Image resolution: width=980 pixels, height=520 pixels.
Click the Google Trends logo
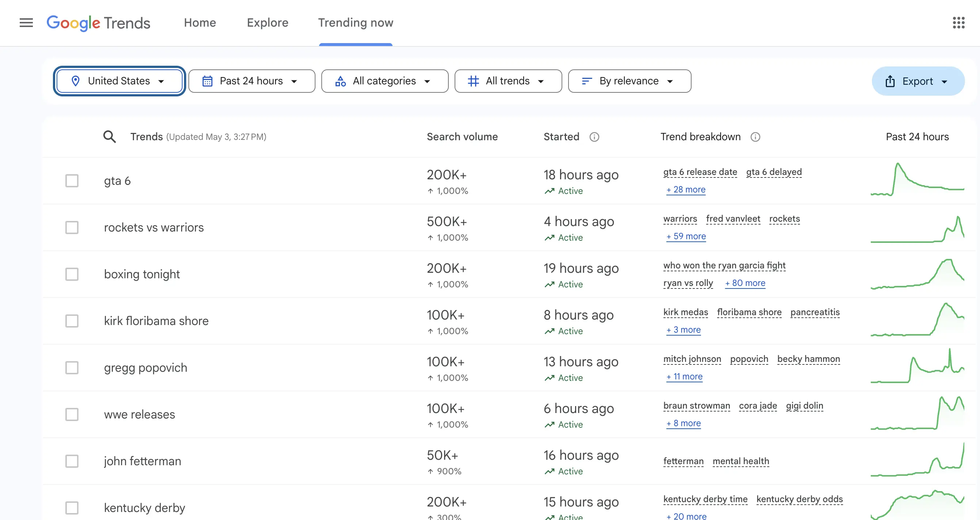tap(99, 23)
